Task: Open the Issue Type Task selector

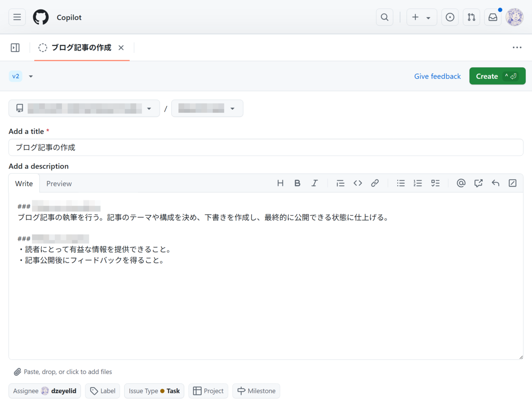Action: pos(154,391)
